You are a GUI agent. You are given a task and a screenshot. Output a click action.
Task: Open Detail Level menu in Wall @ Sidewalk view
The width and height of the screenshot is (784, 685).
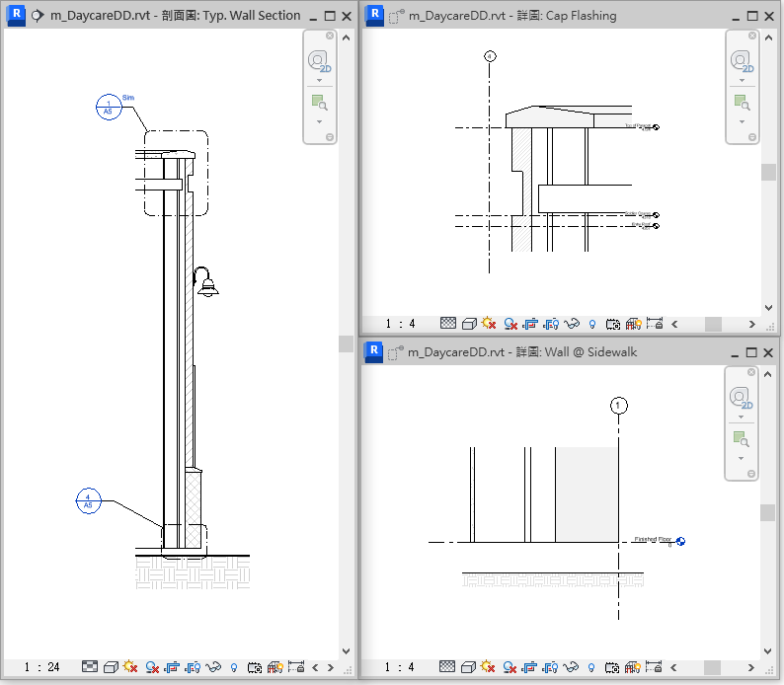pyautogui.click(x=447, y=666)
